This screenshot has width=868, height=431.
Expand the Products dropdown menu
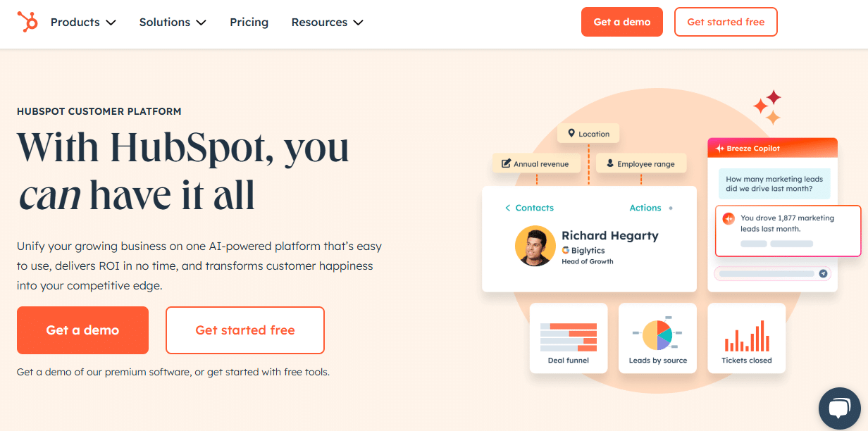(83, 23)
